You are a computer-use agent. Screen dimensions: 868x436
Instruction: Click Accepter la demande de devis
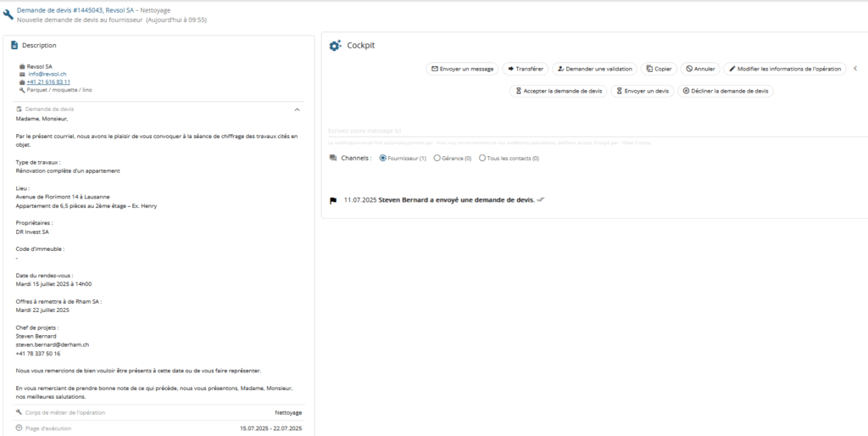pos(558,91)
